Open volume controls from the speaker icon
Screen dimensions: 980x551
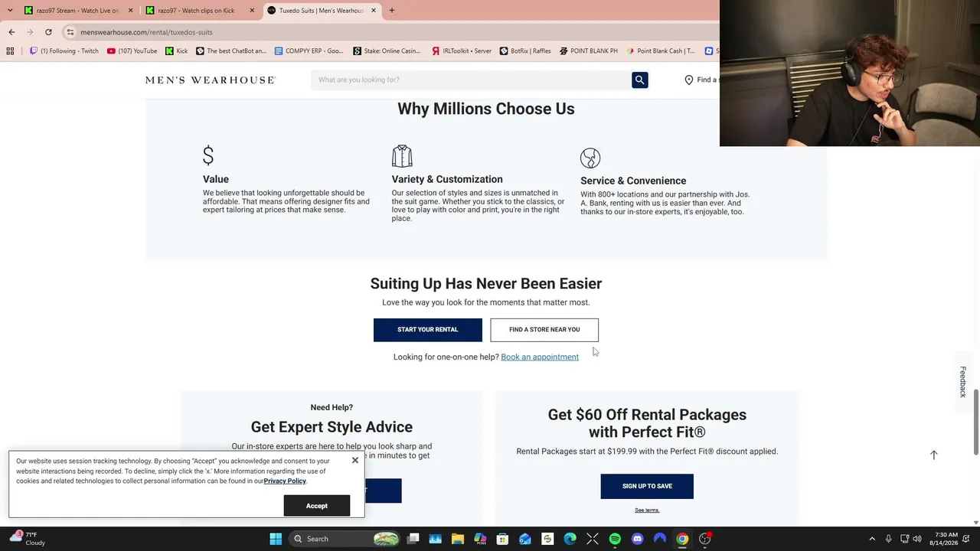click(x=917, y=539)
